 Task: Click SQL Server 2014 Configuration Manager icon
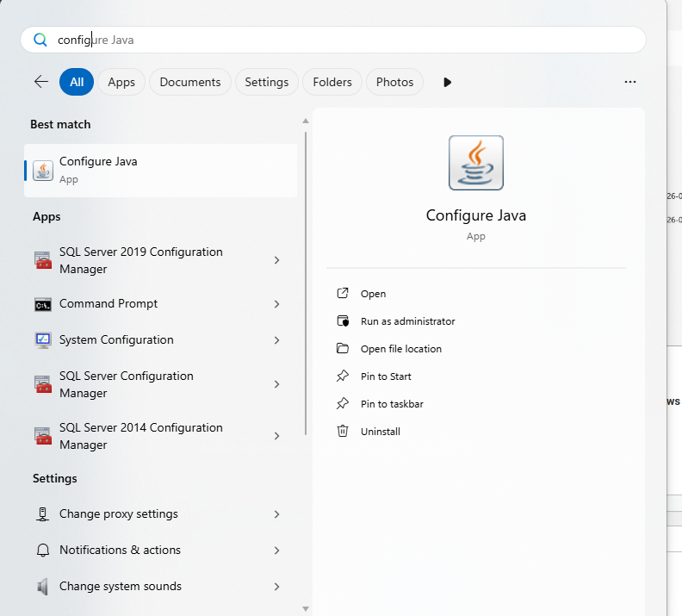(x=43, y=436)
